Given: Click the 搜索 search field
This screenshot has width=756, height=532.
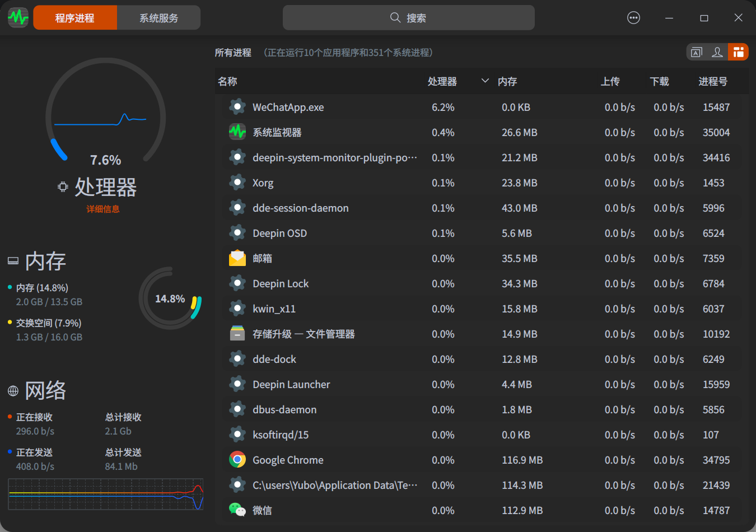Looking at the screenshot, I should click(x=409, y=18).
